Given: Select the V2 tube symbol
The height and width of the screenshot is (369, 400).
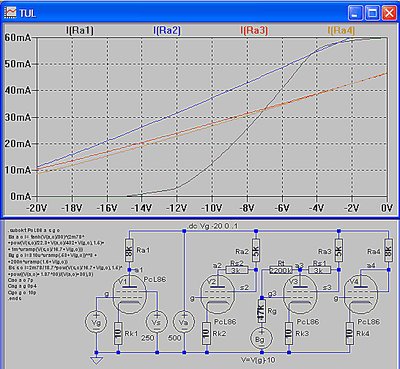Looking at the screenshot, I should (x=218, y=295).
